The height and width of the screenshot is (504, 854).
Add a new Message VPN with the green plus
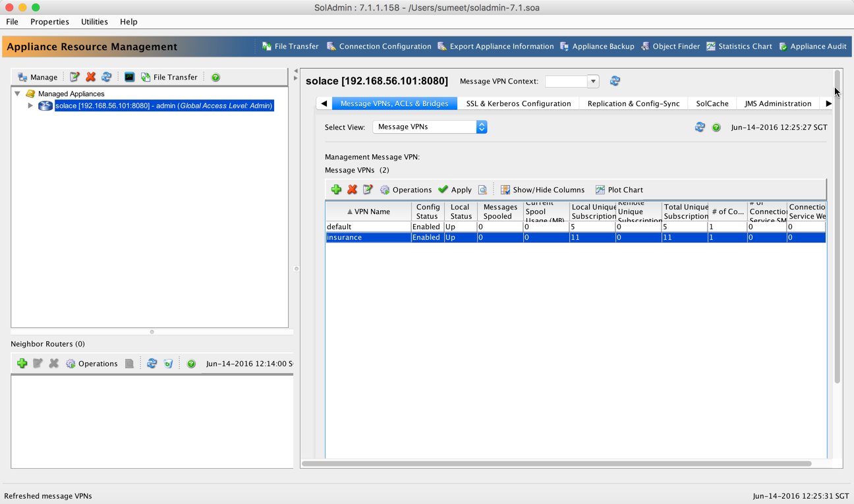[x=336, y=190]
